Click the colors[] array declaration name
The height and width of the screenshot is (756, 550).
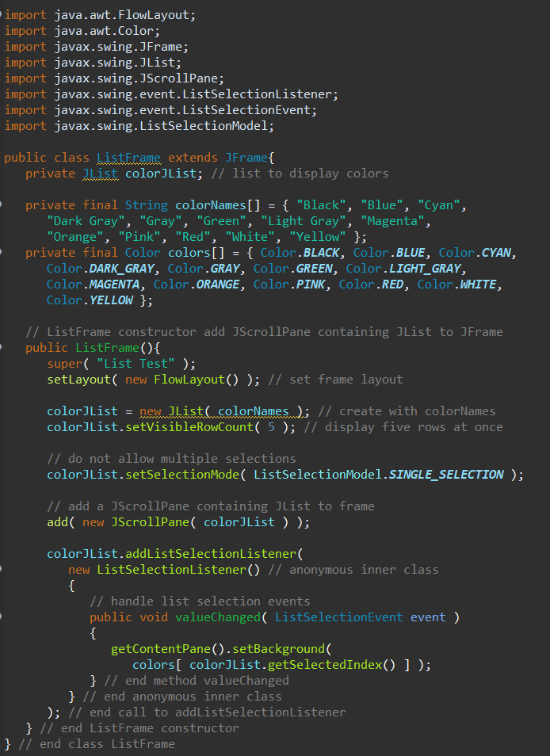pos(197,253)
